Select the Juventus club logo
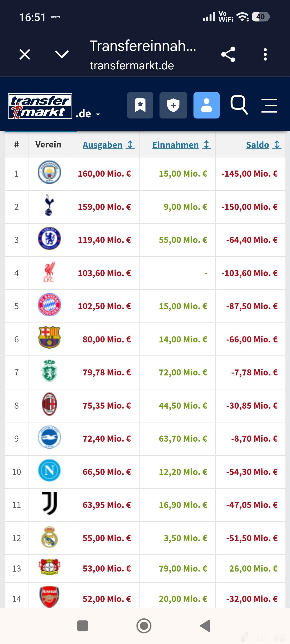The width and height of the screenshot is (290, 644). coord(49,503)
